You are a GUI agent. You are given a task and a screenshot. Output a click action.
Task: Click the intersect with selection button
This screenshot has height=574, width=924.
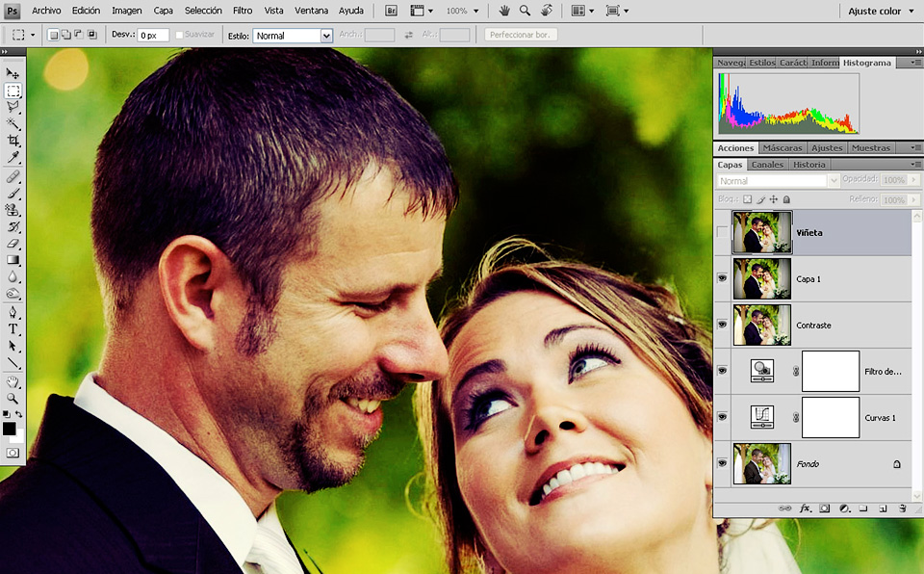pos(92,35)
